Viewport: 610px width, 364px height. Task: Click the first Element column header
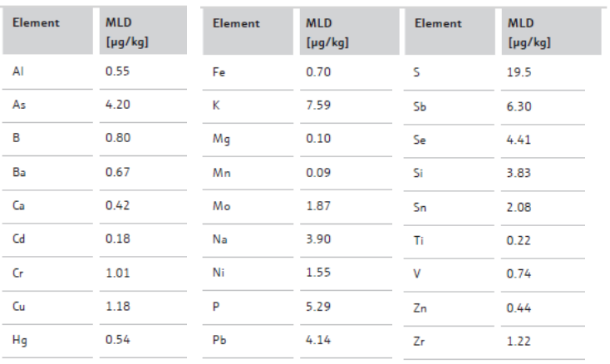[x=36, y=22]
